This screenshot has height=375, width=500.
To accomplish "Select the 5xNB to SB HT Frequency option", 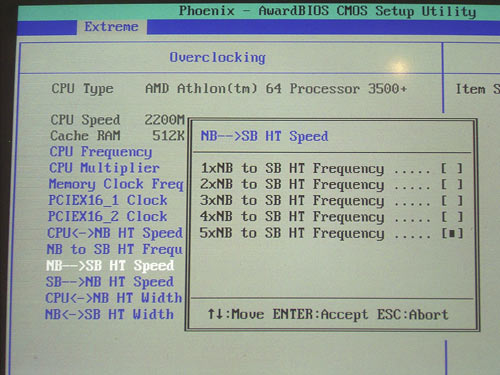I will pyautogui.click(x=332, y=233).
